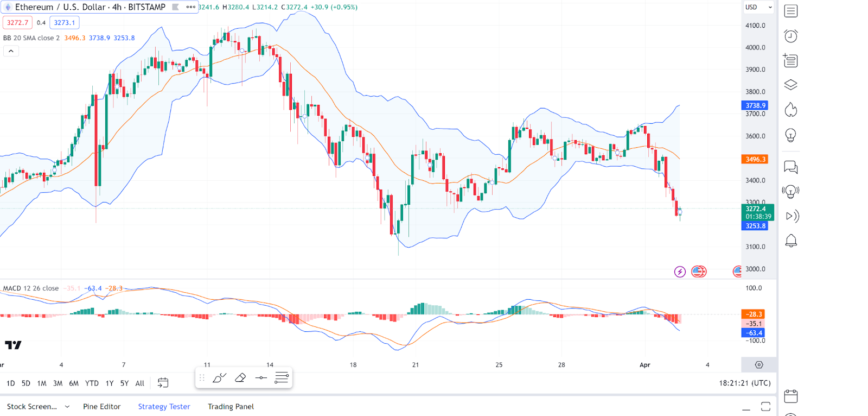Click the -35.1 histogram value label

(x=754, y=323)
